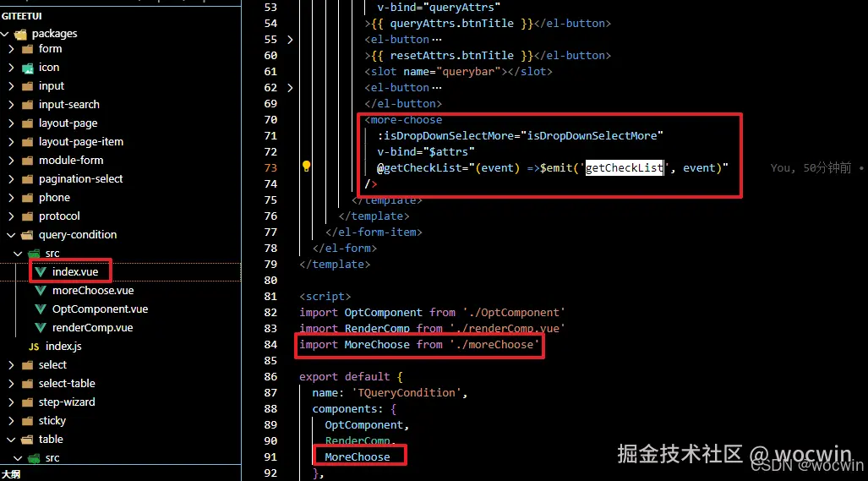868x481 pixels.
Task: Click line number 73 in gutter
Action: 270,167
